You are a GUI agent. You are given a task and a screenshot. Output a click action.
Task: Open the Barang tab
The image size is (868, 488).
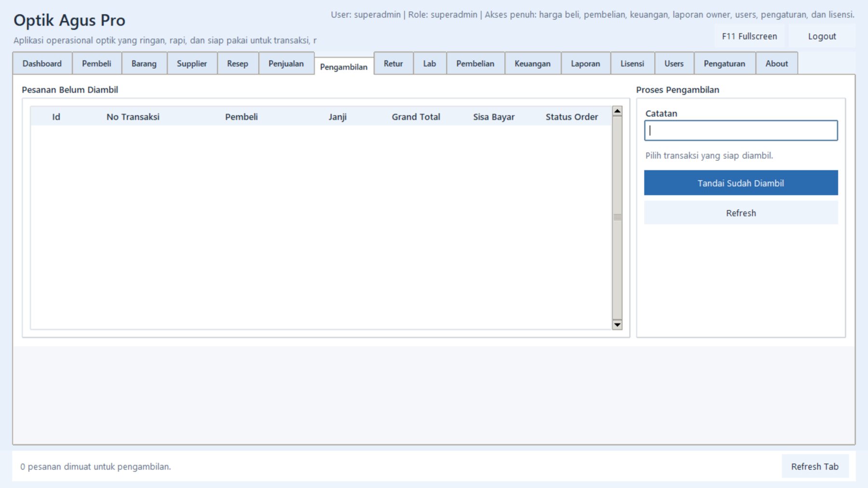[x=144, y=64]
